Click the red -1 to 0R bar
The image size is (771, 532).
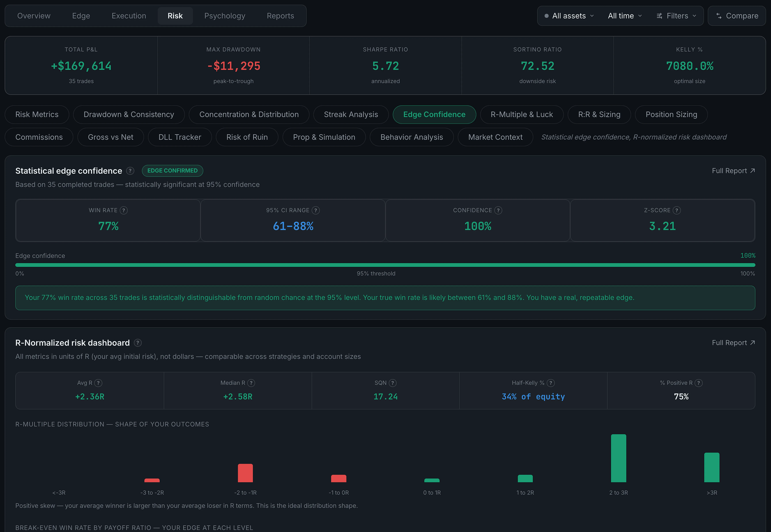tap(338, 478)
